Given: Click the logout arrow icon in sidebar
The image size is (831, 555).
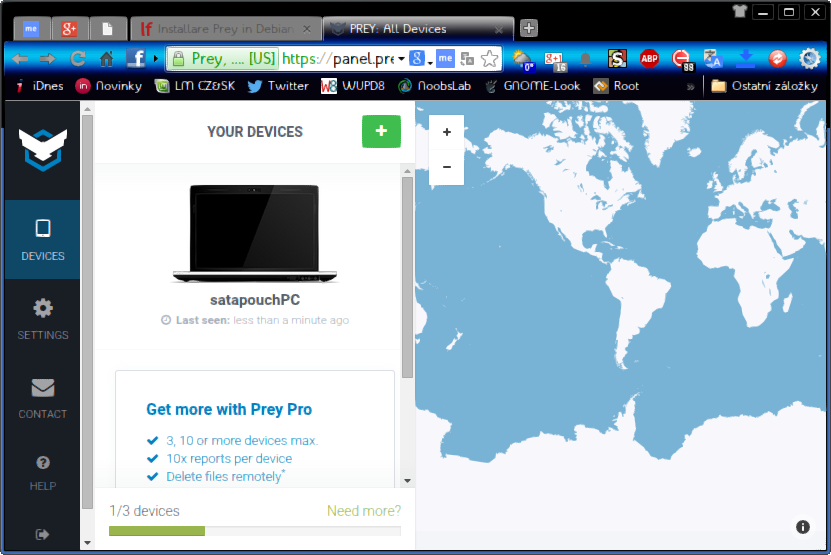Looking at the screenshot, I should tap(42, 534).
